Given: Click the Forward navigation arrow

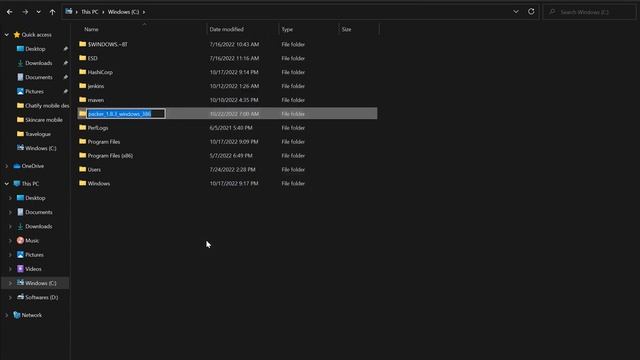Looking at the screenshot, I should 25,12.
